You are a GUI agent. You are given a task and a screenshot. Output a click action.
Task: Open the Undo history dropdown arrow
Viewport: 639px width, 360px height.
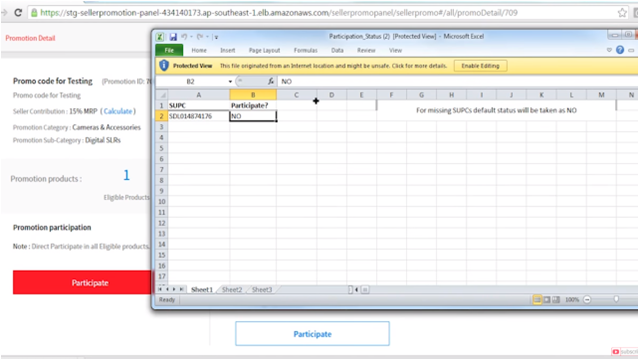(191, 37)
